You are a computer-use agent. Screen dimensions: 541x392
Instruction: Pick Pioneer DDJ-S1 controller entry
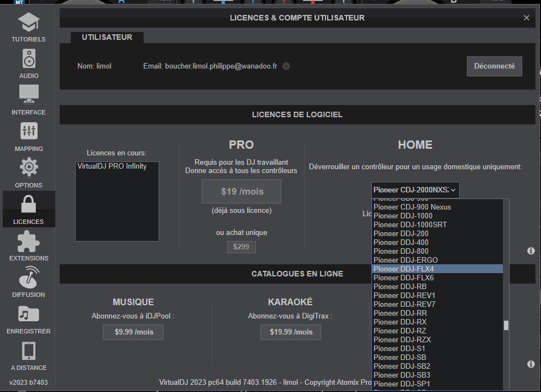pos(438,348)
